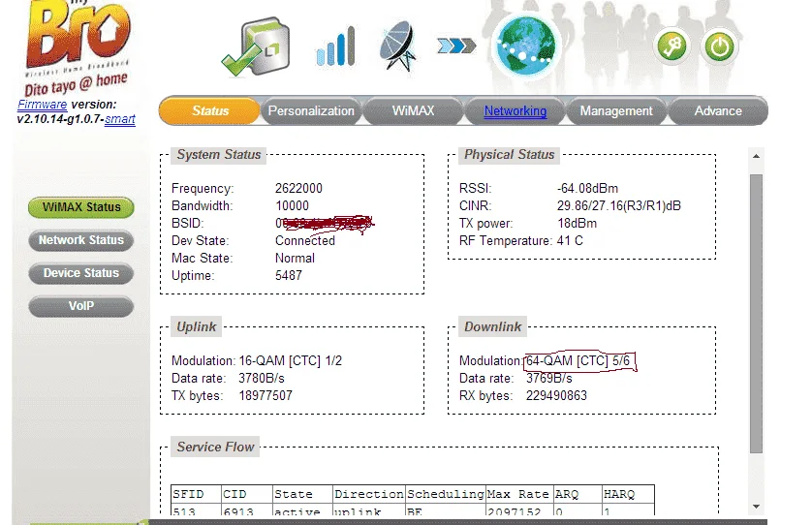Click the RX bytes value 229490863
This screenshot has height=525, width=812.
[x=557, y=396]
